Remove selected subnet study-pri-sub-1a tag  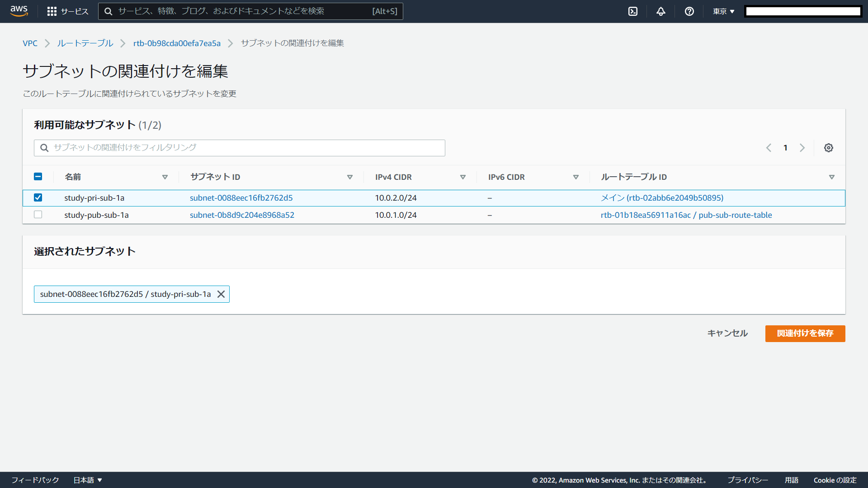pos(221,294)
